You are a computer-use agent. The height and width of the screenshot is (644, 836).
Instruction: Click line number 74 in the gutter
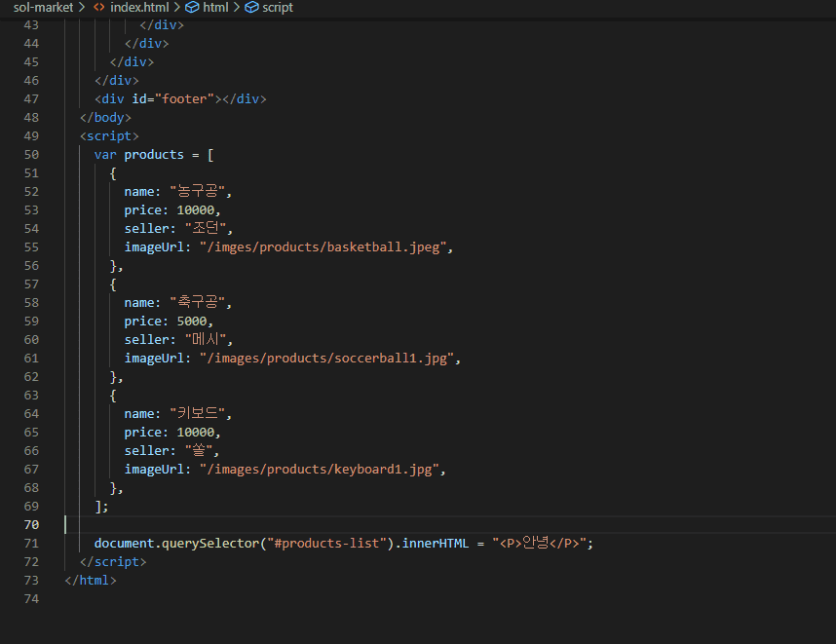tap(31, 598)
